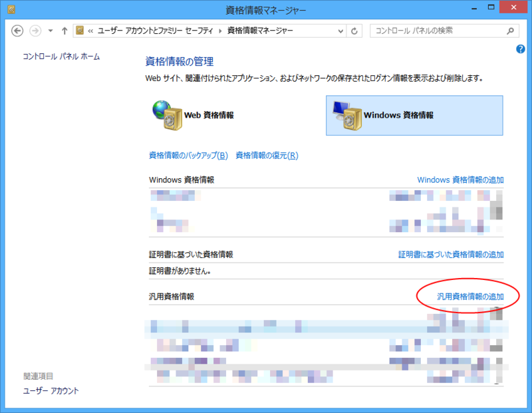The height and width of the screenshot is (413, 532).
Task: Refresh the Credential Manager page
Action: click(x=354, y=31)
